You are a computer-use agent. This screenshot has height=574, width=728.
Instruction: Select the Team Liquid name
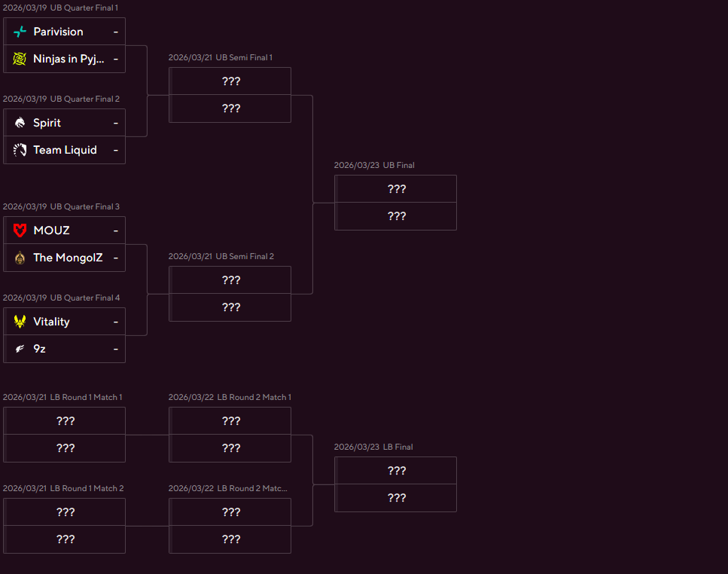coord(65,150)
